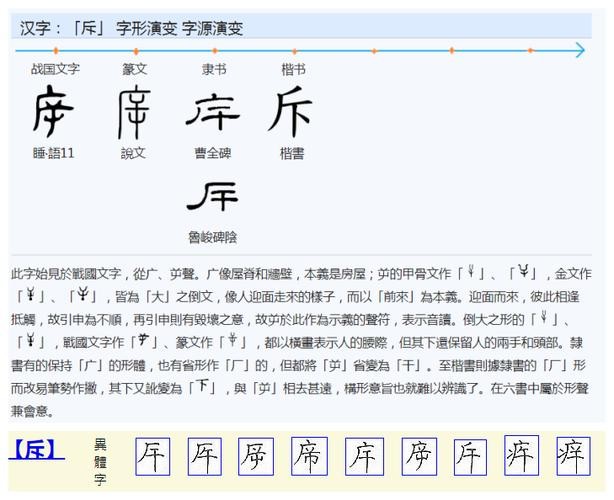The height and width of the screenshot is (500, 614).
Task: Select the regular script glyph above 楷書
Action: click(290, 111)
